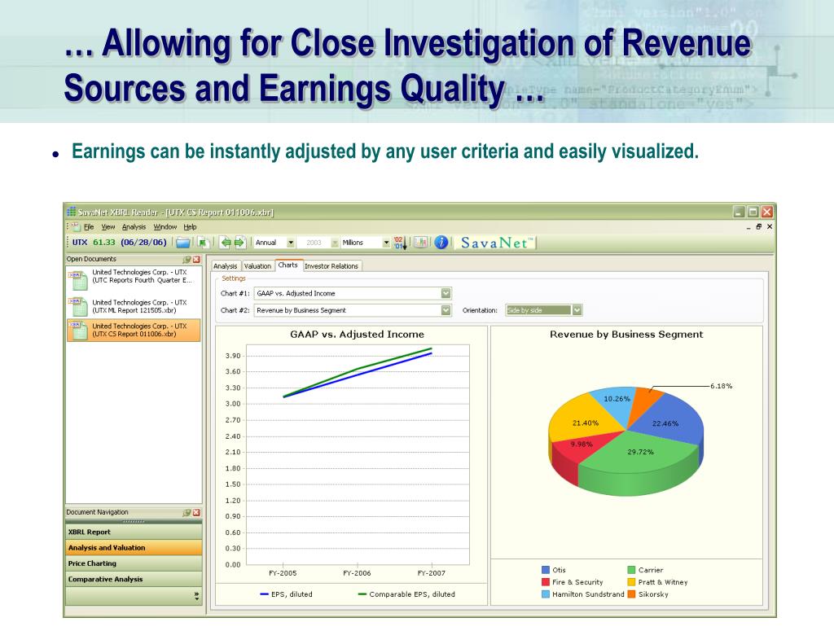Expand Chart #2 Revenue by Business Segment dropdown

446,310
